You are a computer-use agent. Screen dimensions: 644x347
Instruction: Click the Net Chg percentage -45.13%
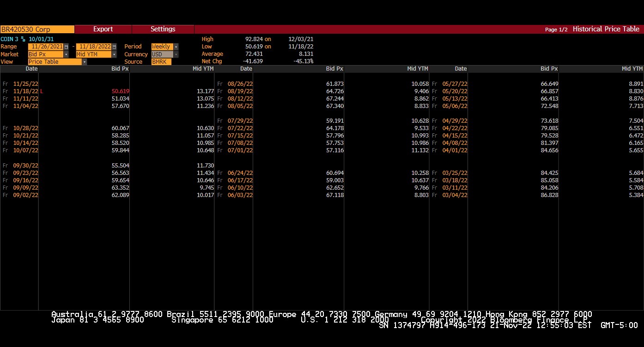(x=304, y=61)
